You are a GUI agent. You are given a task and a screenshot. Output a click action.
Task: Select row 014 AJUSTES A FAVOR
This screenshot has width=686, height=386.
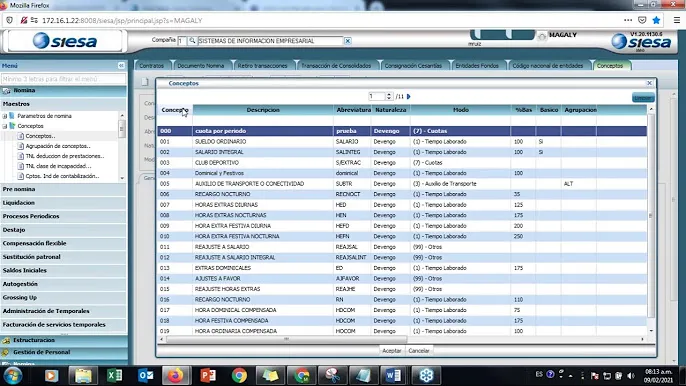coord(402,278)
